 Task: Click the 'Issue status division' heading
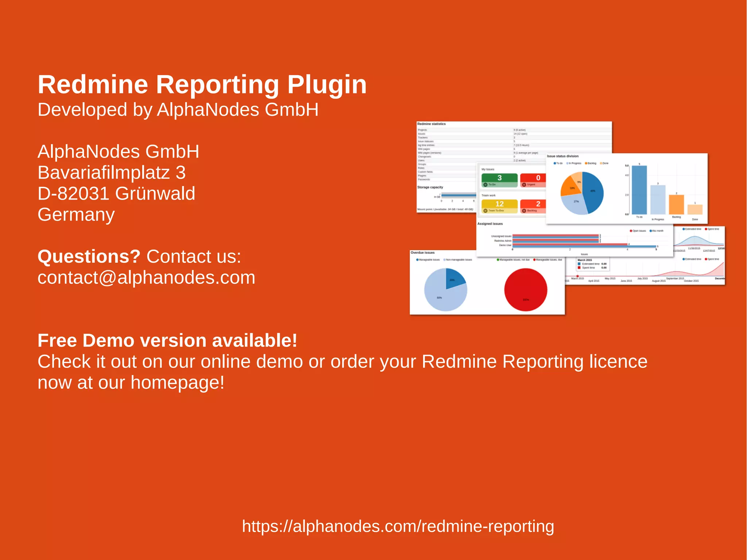click(563, 156)
